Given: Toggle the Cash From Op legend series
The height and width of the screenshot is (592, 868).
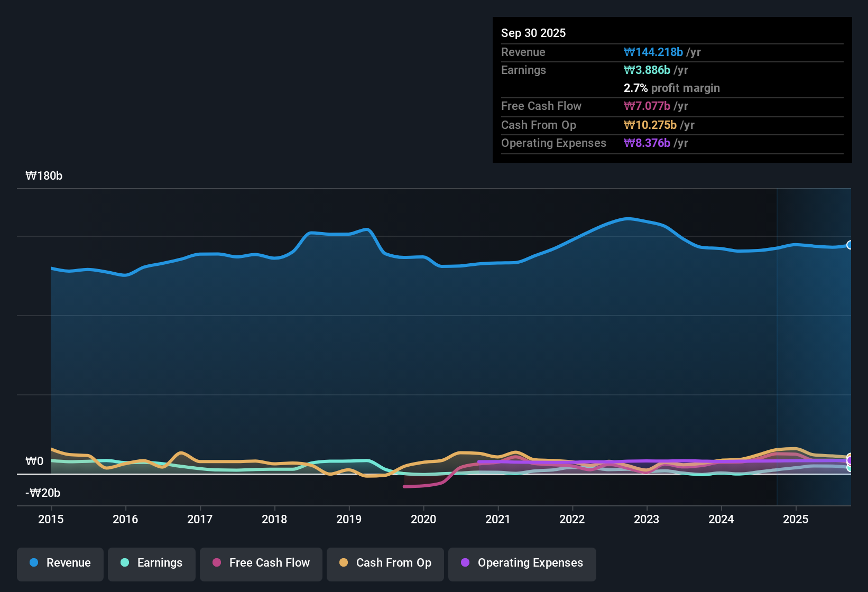Looking at the screenshot, I should [x=385, y=563].
